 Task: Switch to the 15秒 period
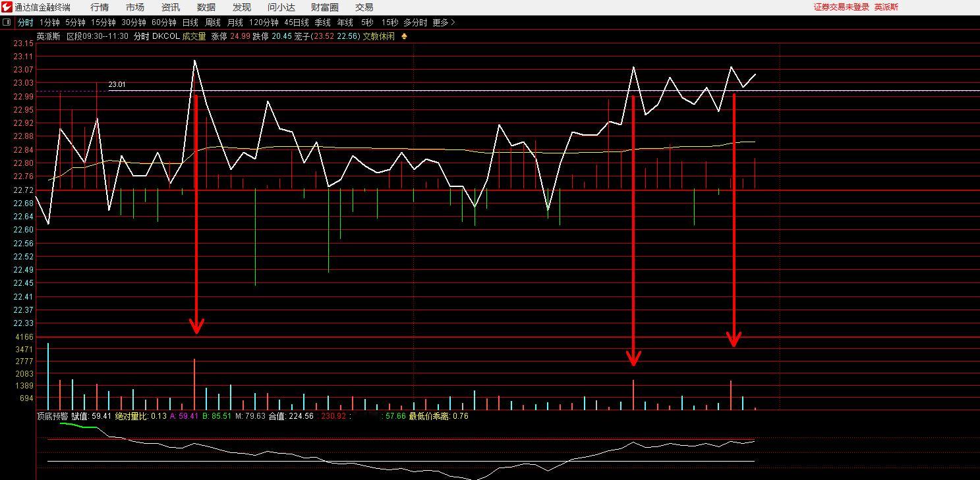(x=389, y=22)
